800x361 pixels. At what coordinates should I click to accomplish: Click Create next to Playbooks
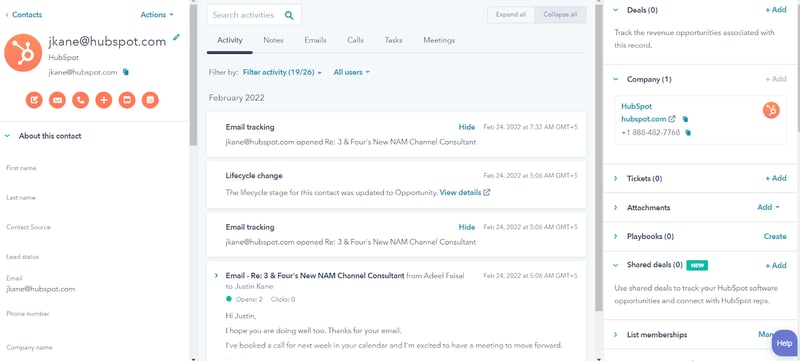click(775, 237)
